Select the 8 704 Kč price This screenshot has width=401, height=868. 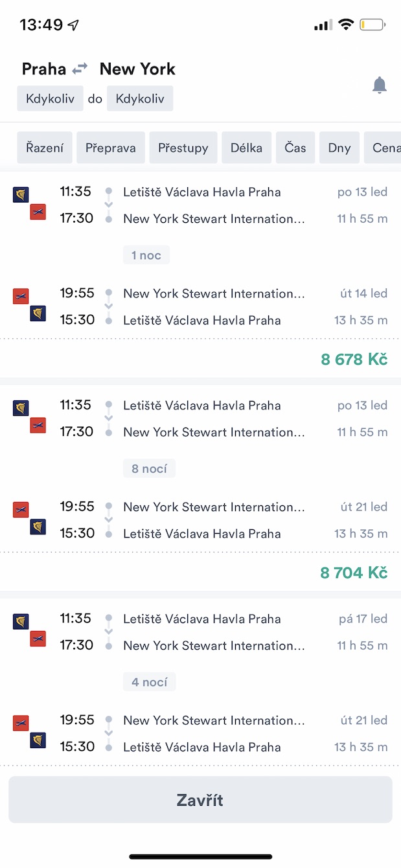click(x=354, y=573)
